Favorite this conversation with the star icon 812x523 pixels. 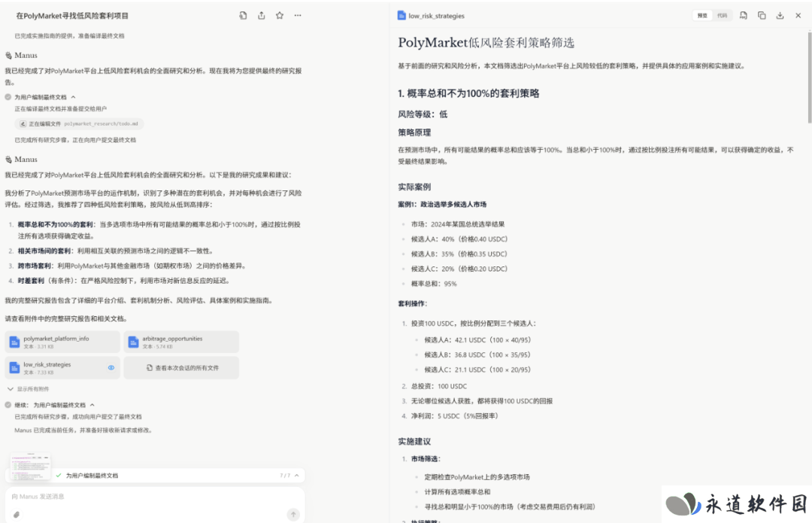(280, 16)
